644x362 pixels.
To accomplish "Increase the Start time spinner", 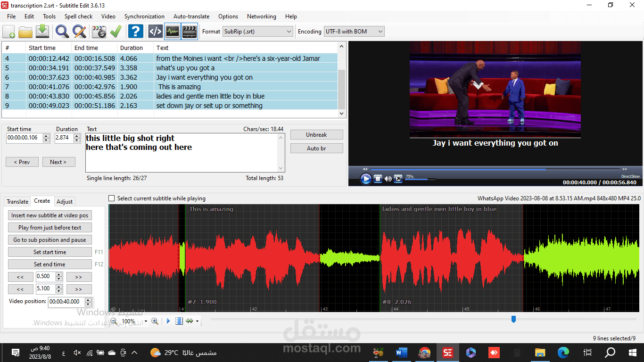I will (x=46, y=136).
